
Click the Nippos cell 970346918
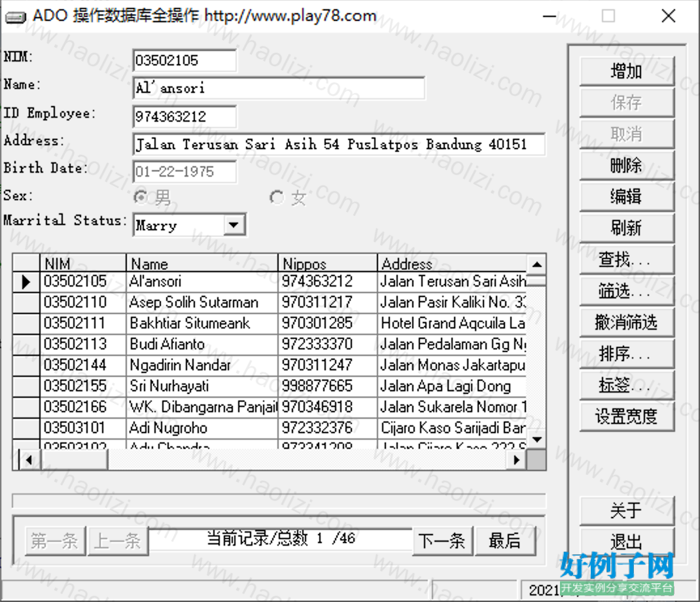click(328, 408)
